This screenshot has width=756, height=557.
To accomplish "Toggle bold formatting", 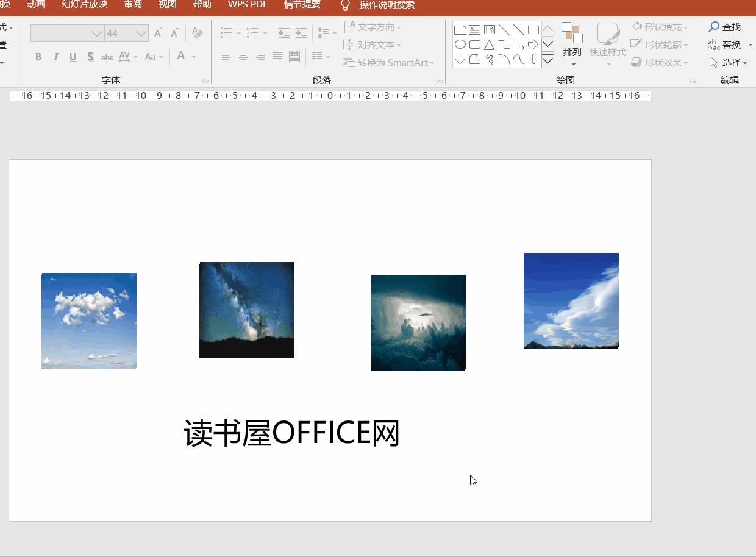I will point(38,57).
